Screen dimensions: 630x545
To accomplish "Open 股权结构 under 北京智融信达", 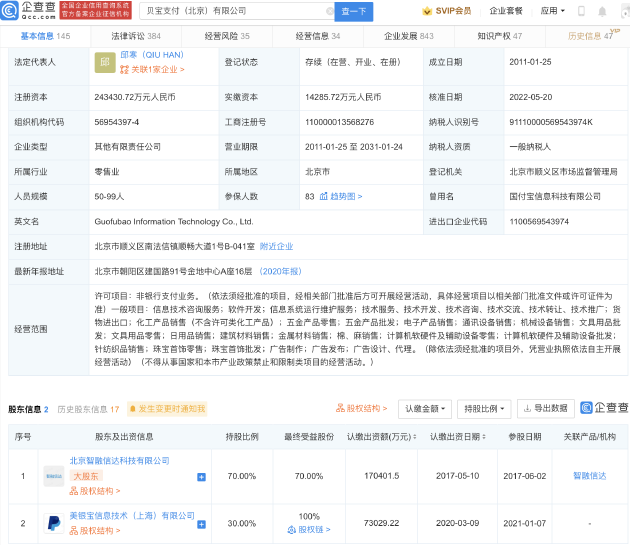I will (95, 491).
